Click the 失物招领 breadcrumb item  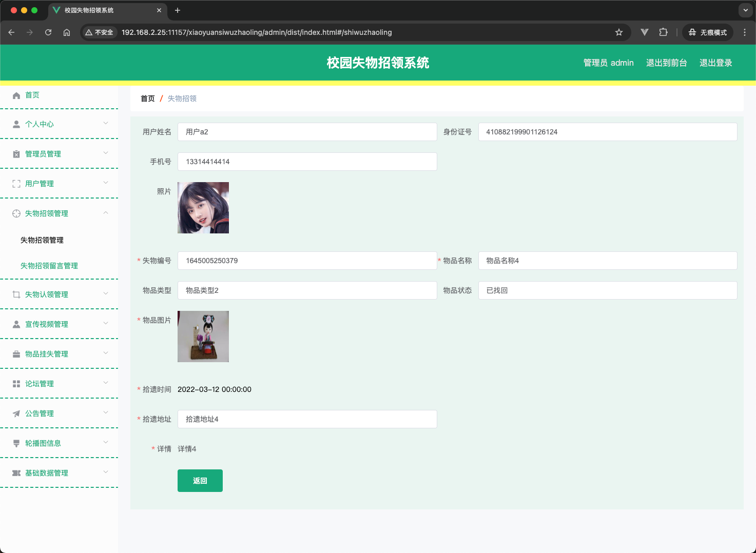[x=182, y=98]
